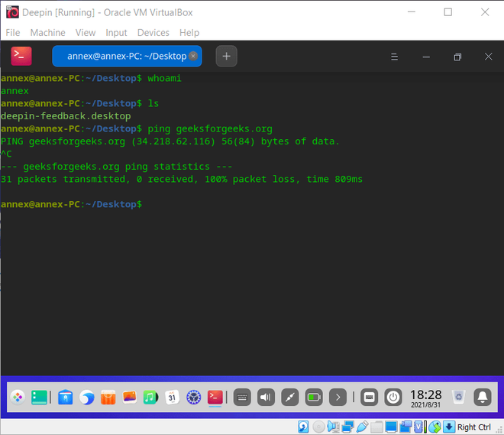Open the Control Center gear dock icon
The width and height of the screenshot is (504, 435).
[193, 398]
